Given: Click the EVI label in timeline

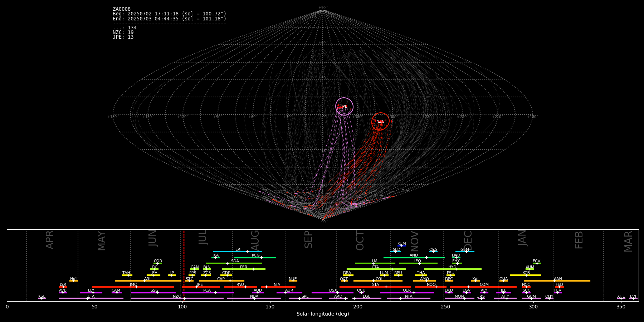Looking at the screenshot, I should pos(633,297).
